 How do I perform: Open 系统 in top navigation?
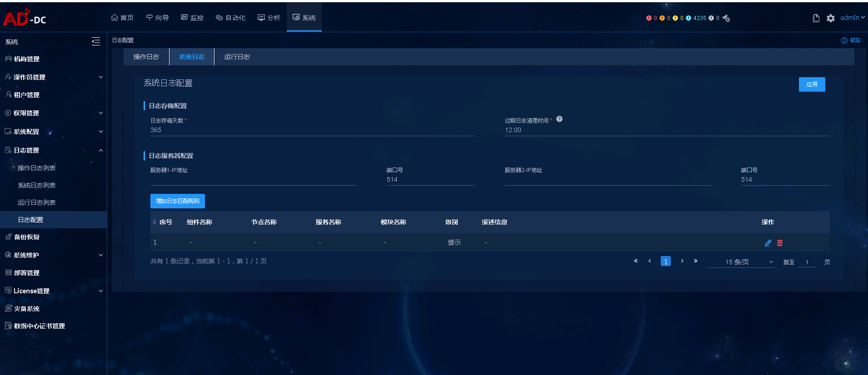pyautogui.click(x=304, y=18)
